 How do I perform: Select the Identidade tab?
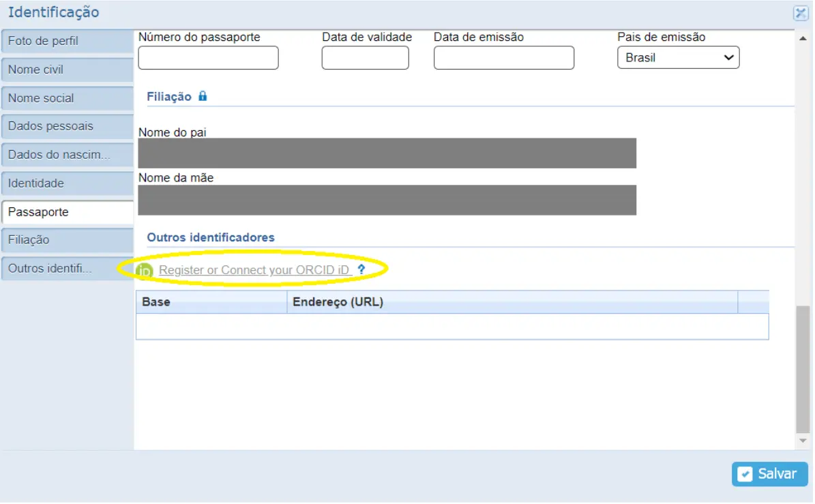67,183
